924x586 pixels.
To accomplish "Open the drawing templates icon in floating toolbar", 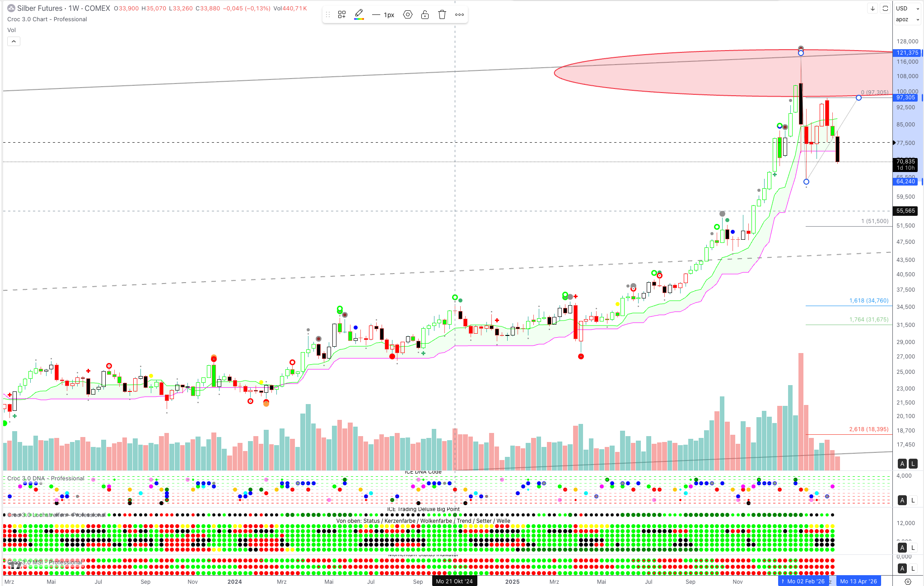I will click(x=342, y=15).
